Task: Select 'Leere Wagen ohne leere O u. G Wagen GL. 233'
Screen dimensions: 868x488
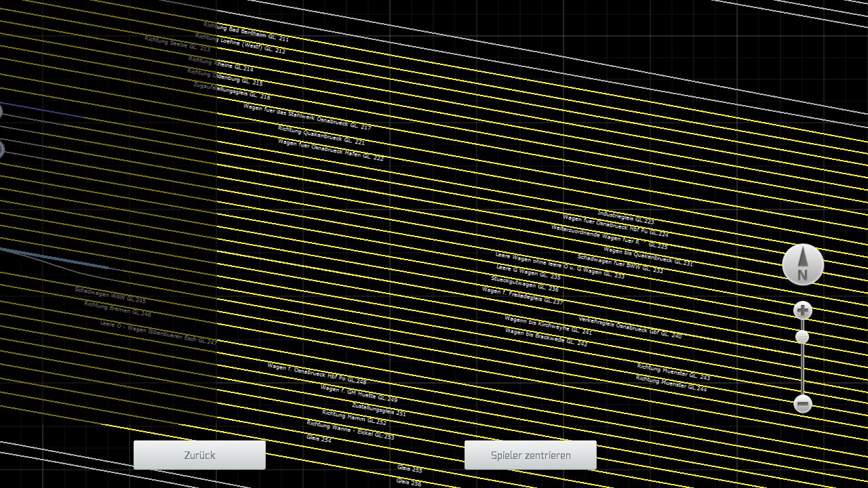Action: 560,265
